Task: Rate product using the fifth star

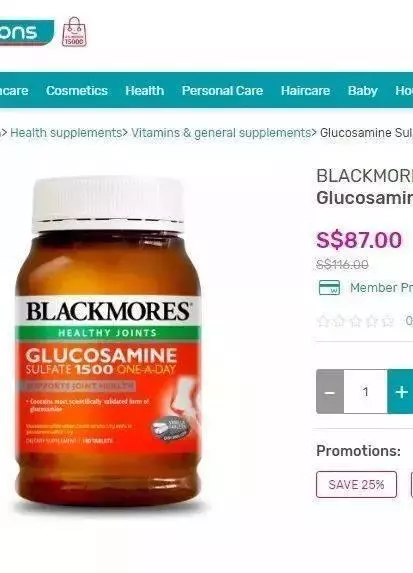Action: coord(388,321)
